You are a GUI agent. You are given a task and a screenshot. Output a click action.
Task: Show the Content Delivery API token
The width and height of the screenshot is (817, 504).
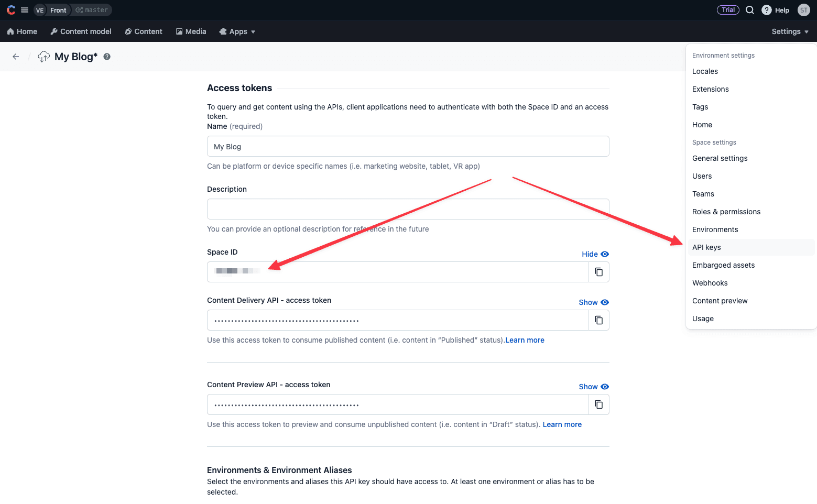pyautogui.click(x=593, y=302)
